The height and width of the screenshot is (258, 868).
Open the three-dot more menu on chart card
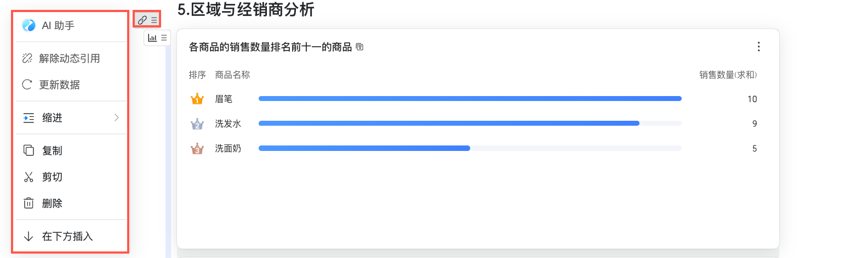click(x=758, y=47)
